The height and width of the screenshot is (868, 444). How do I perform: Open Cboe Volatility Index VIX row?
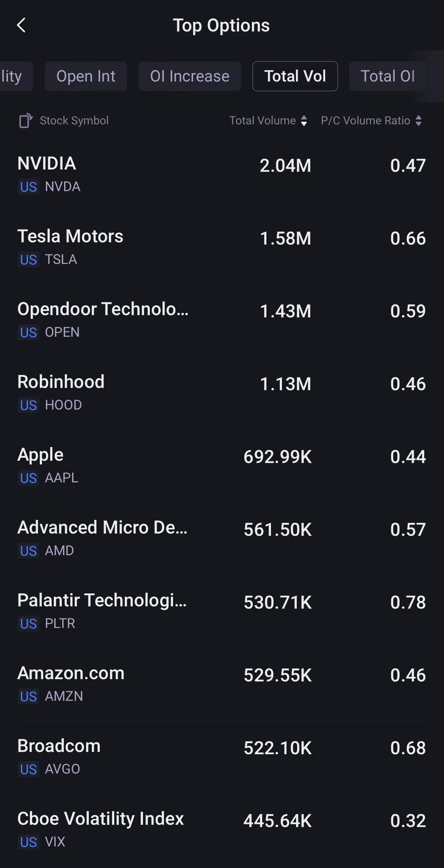click(x=222, y=830)
